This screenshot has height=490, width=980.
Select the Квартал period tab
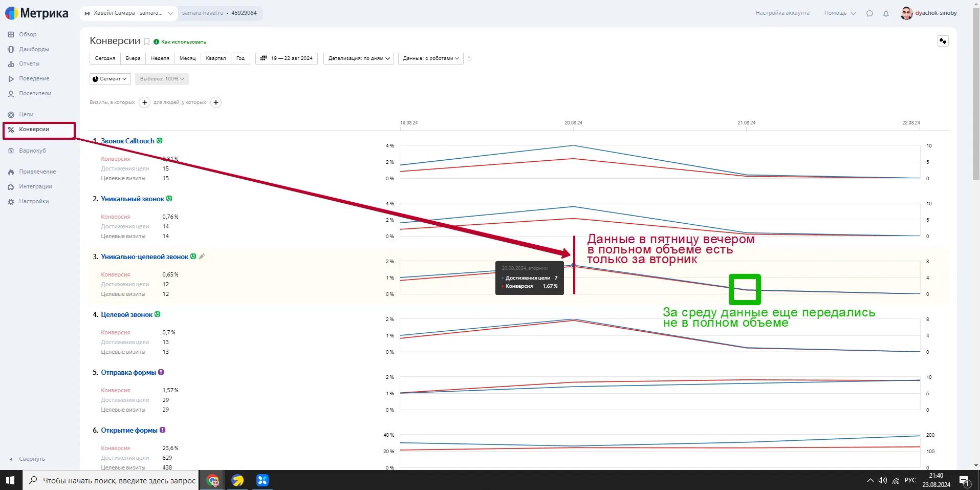(x=215, y=58)
